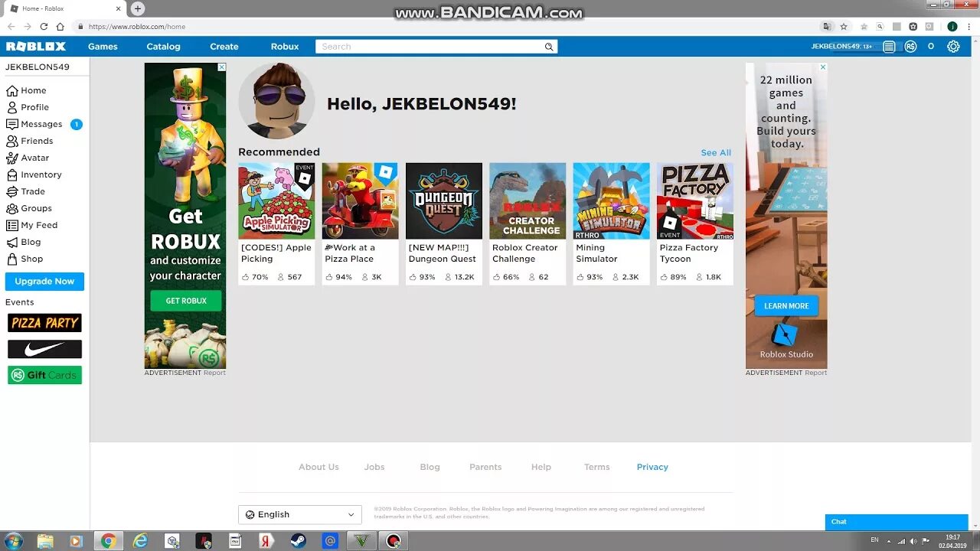Click the search magnifier icon

[x=549, y=47]
